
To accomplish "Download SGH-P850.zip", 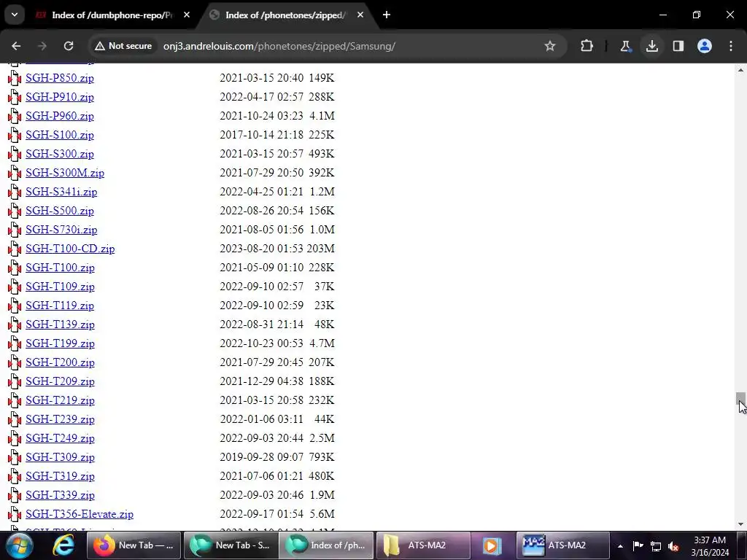I will pos(60,78).
